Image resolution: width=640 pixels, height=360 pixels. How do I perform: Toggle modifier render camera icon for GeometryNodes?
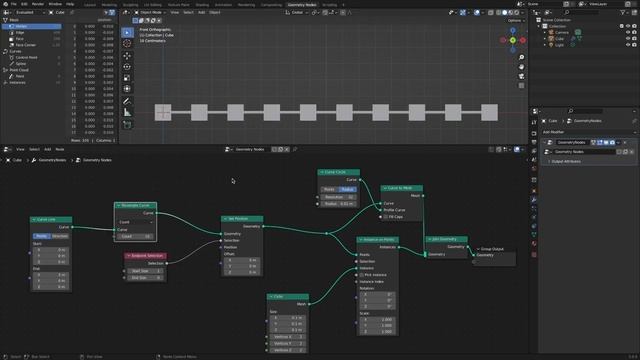tap(612, 142)
